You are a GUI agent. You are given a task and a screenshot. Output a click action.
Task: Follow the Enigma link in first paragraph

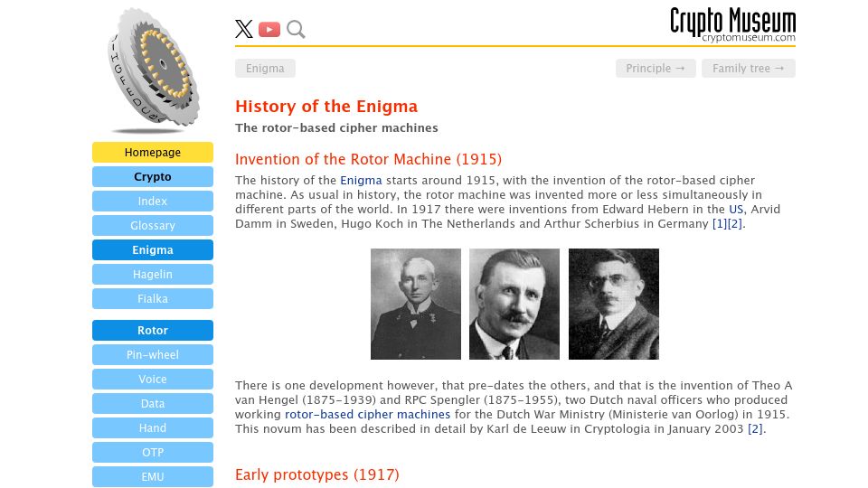click(361, 181)
